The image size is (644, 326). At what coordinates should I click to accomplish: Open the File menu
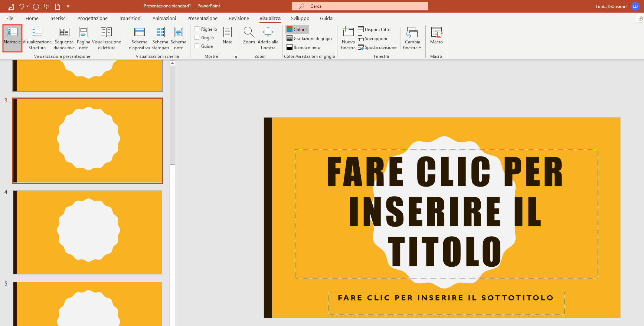pos(10,19)
